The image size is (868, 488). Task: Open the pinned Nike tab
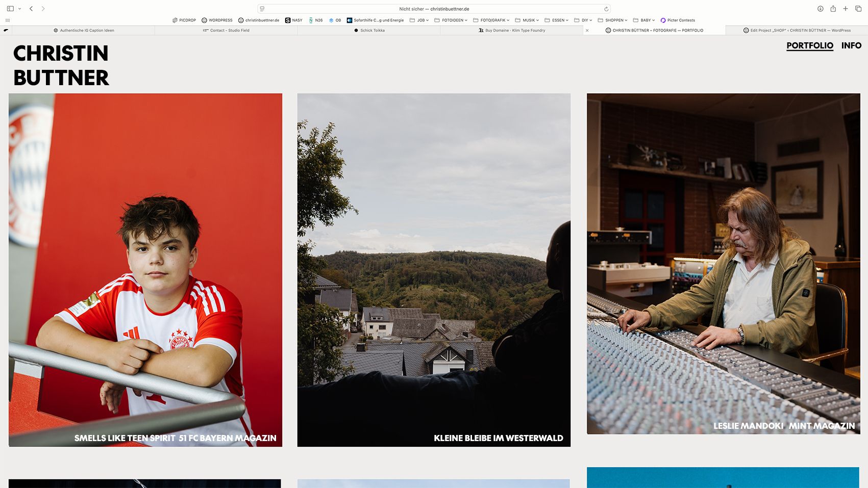pos(6,30)
